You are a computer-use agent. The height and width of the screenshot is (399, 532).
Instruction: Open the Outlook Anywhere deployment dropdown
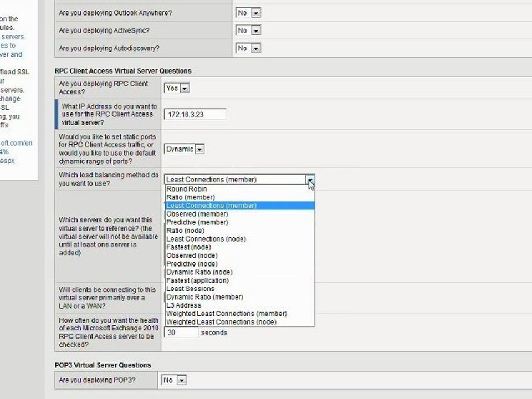pos(248,13)
